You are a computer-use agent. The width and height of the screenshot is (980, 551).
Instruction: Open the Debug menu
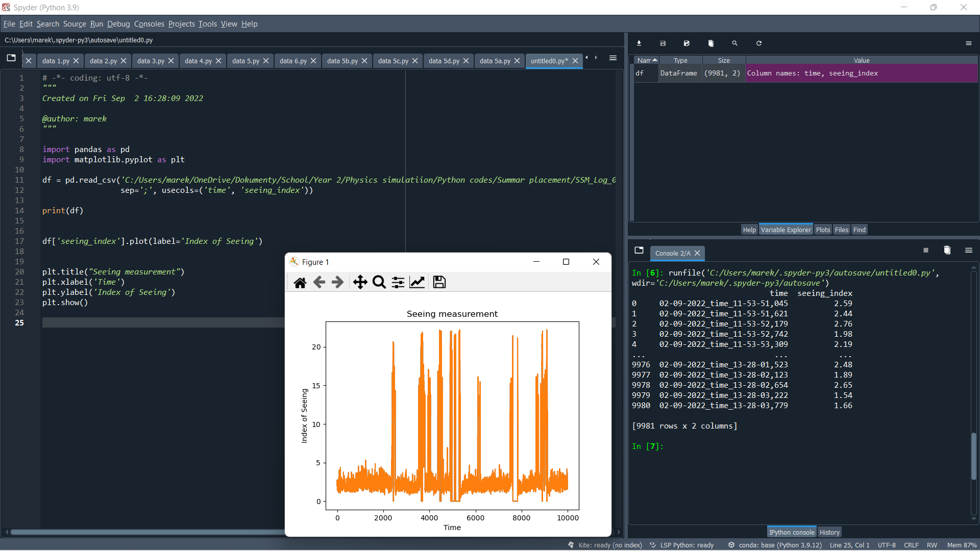(118, 24)
